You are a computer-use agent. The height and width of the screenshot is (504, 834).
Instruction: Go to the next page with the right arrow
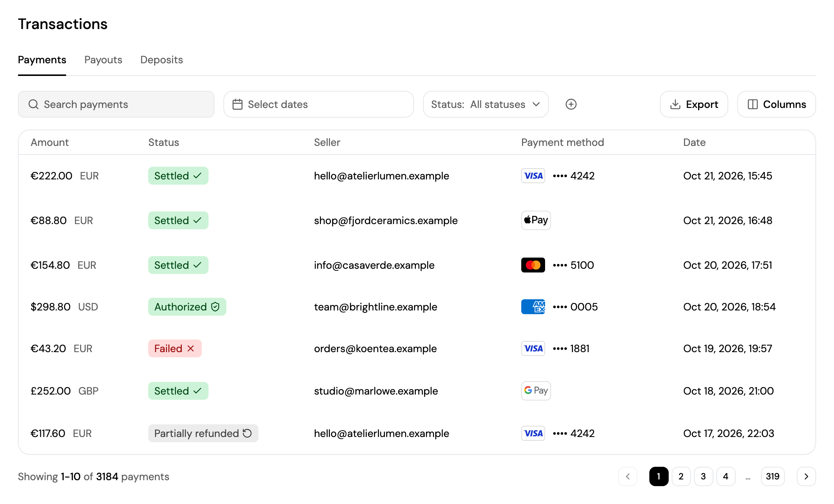806,476
